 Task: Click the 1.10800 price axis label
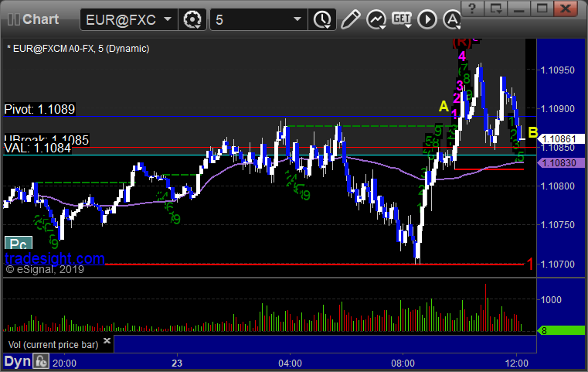coord(557,186)
